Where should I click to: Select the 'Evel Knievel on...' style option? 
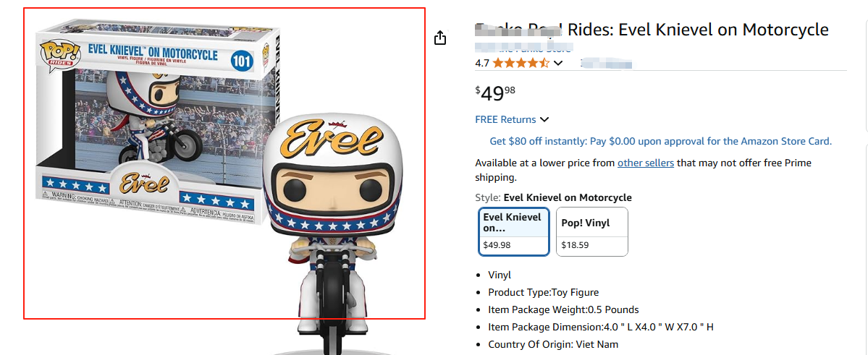[x=514, y=231]
